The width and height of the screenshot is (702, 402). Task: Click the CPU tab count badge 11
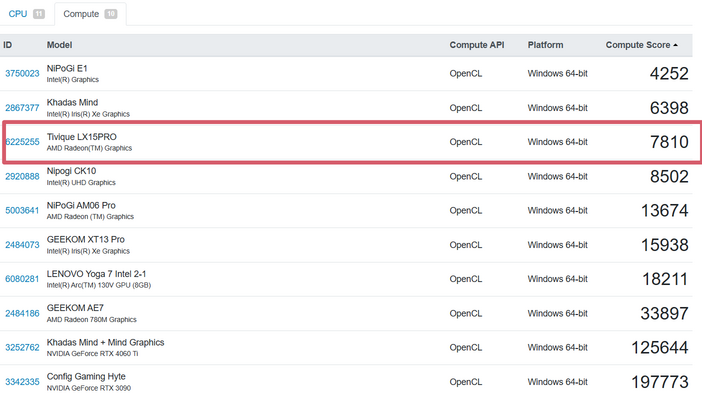(39, 14)
